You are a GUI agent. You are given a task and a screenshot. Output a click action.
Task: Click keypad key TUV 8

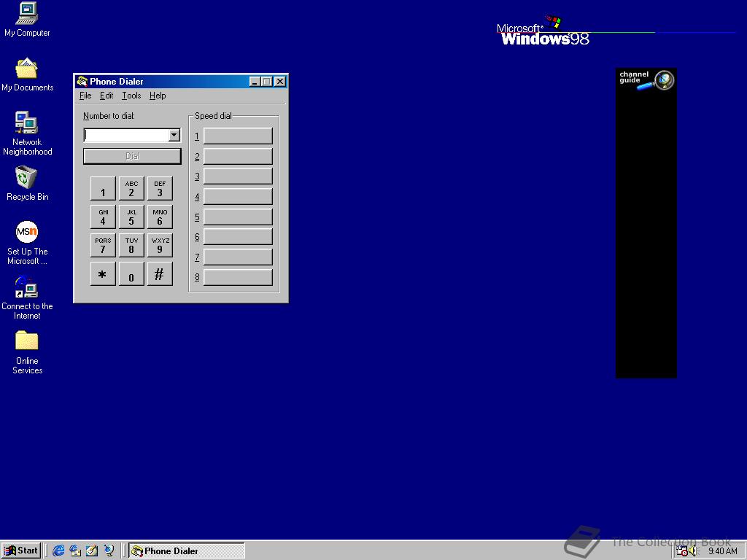tap(131, 245)
